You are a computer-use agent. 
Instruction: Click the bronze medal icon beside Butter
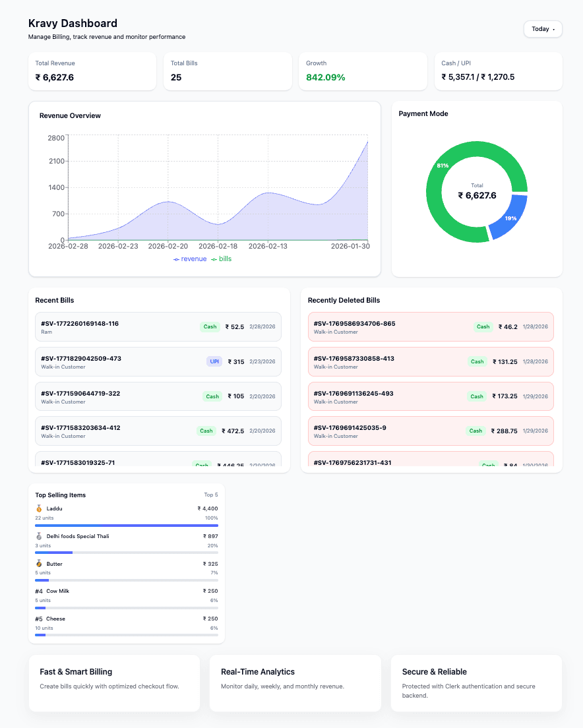click(x=39, y=564)
